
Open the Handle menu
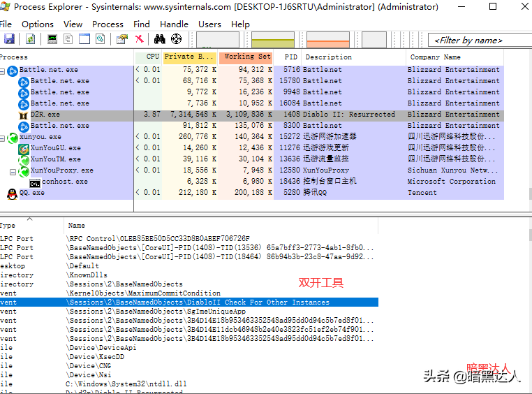174,24
